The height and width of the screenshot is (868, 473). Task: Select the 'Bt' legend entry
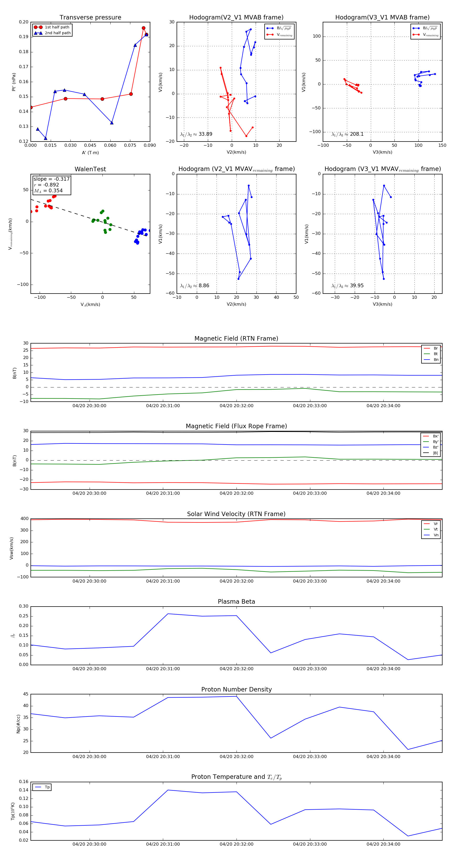tap(431, 354)
